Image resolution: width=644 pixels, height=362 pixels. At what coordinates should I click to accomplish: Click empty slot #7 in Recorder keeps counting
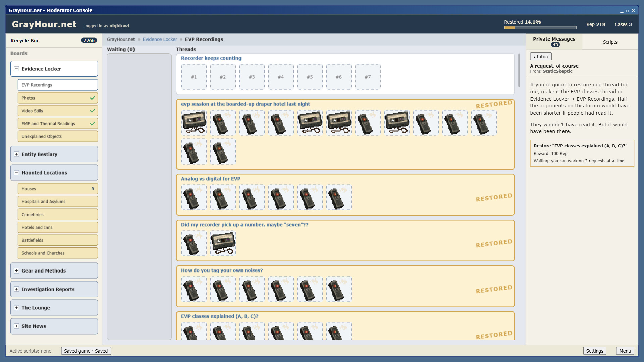tap(368, 77)
